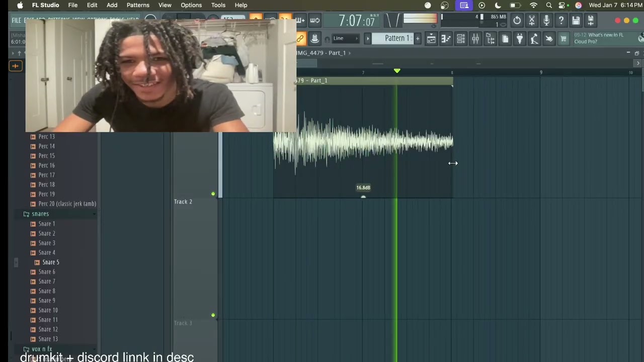Click the scissors one-click audio recording icon
Viewport: 644px width, 362px height.
pyautogui.click(x=532, y=21)
